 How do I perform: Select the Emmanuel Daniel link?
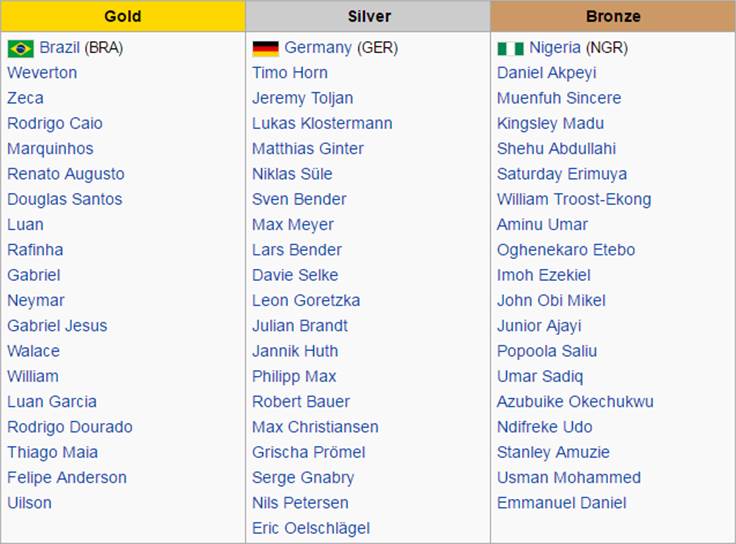pos(562,503)
